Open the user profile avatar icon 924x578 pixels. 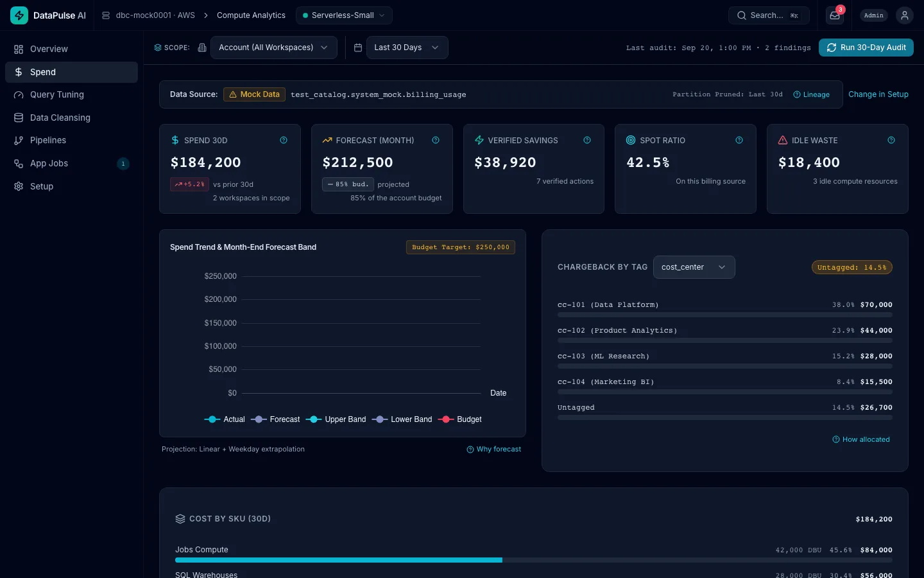[x=905, y=15]
